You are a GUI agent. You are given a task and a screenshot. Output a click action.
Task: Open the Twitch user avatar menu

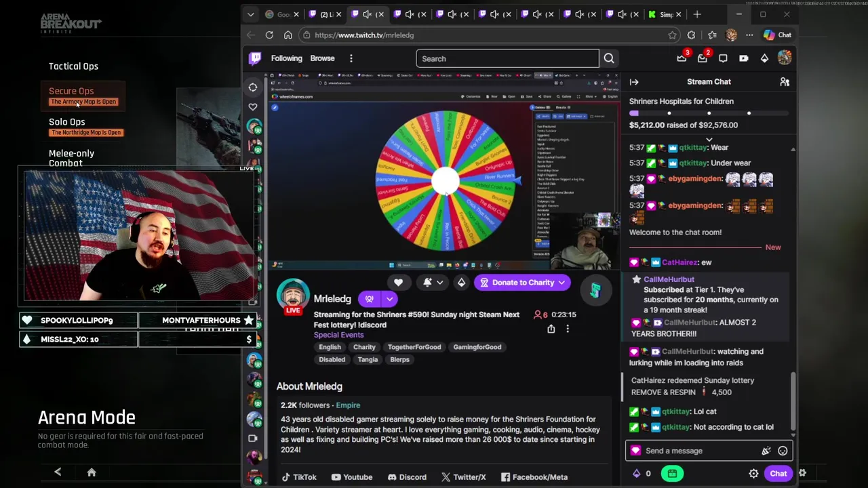pos(785,58)
